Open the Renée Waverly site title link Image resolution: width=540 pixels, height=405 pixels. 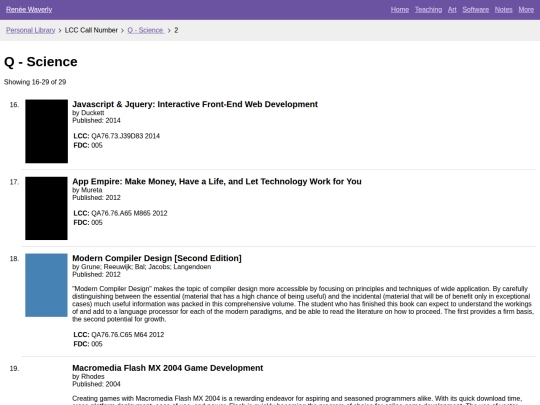[x=29, y=10]
